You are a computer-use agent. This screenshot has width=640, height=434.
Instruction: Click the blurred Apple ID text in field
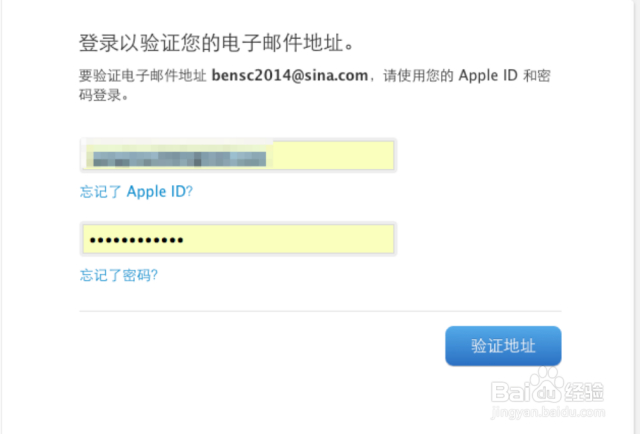click(x=180, y=159)
